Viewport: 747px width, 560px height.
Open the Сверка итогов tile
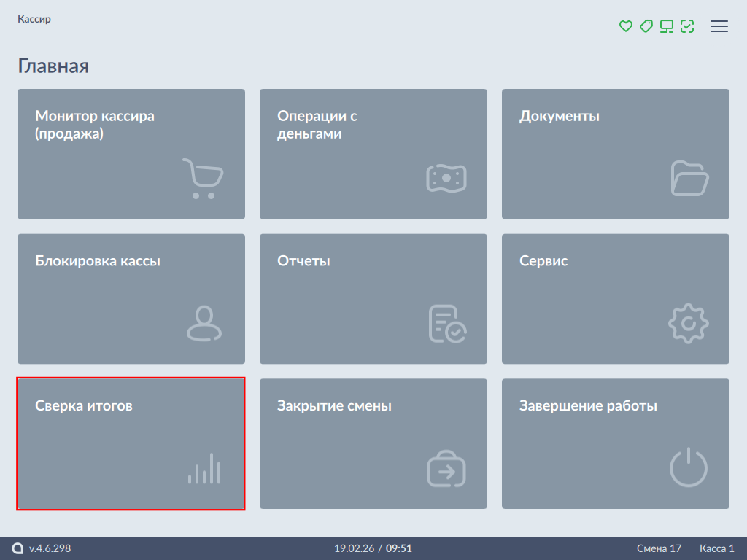pos(131,443)
